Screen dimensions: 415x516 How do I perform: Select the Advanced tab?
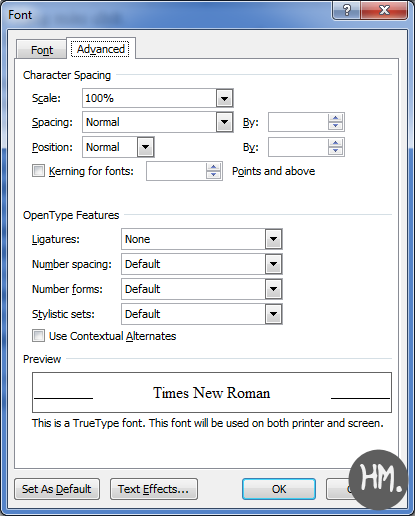pyautogui.click(x=101, y=49)
